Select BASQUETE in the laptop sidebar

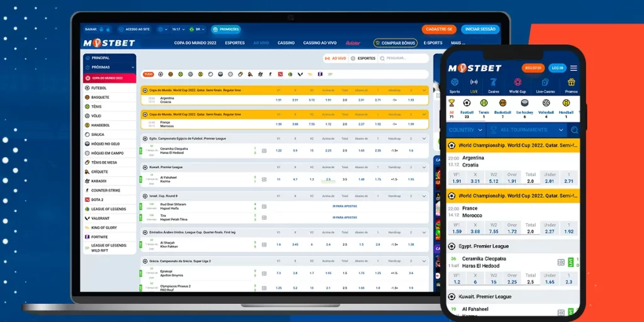point(109,97)
